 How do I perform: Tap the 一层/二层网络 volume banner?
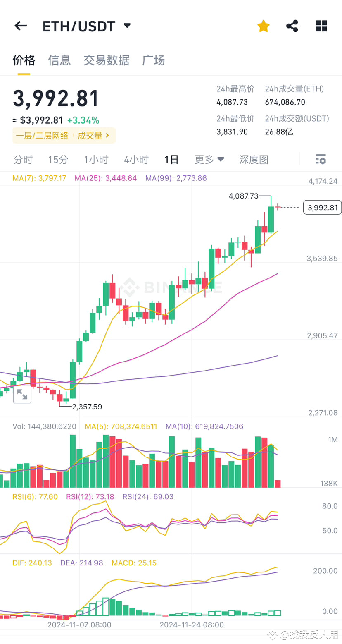(x=42, y=135)
